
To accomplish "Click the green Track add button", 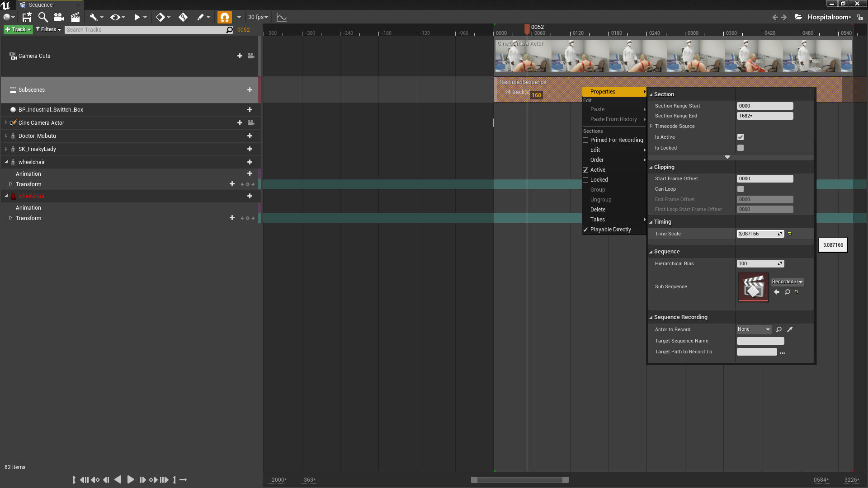I will (x=18, y=29).
